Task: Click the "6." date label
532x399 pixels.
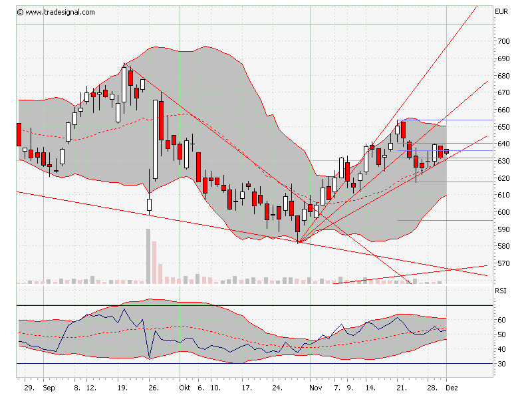Action: 201,388
